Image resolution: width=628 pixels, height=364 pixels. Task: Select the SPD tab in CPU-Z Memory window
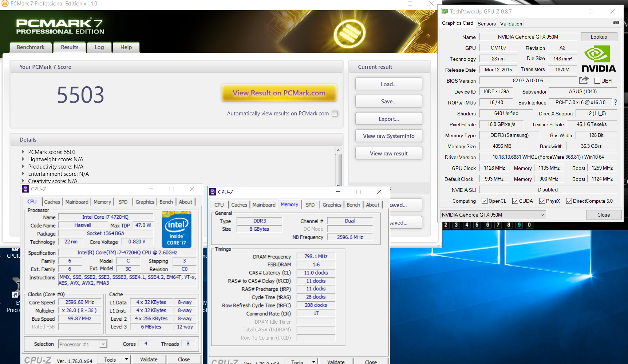tap(310, 205)
